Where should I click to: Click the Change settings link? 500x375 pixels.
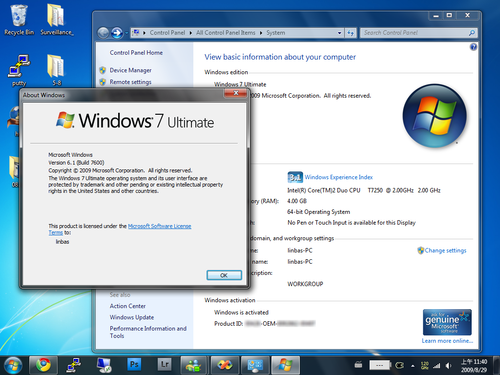pos(445,250)
